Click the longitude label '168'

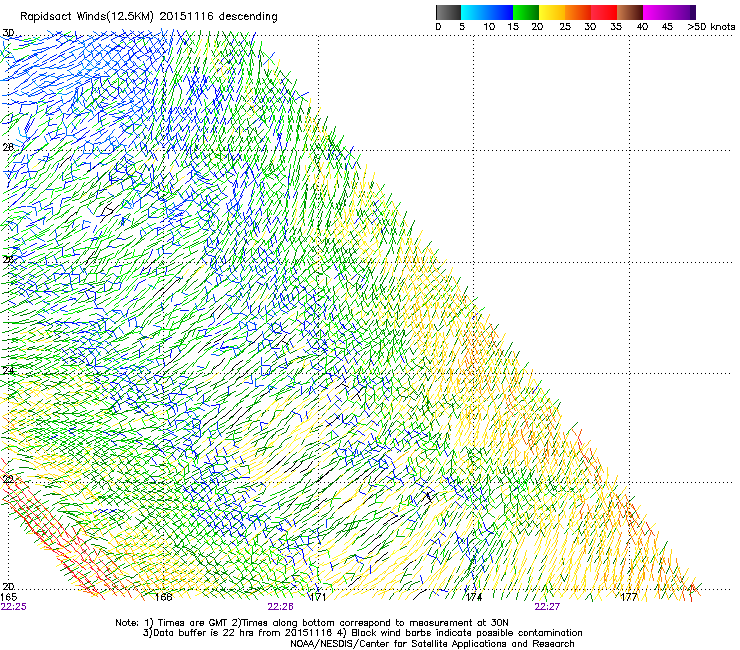163,597
